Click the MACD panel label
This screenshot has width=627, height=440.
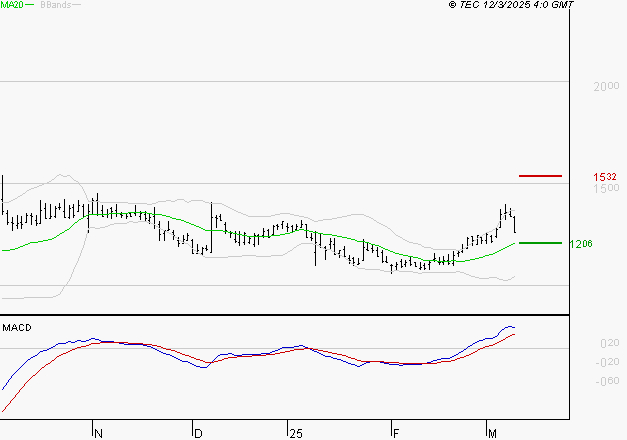point(17,328)
